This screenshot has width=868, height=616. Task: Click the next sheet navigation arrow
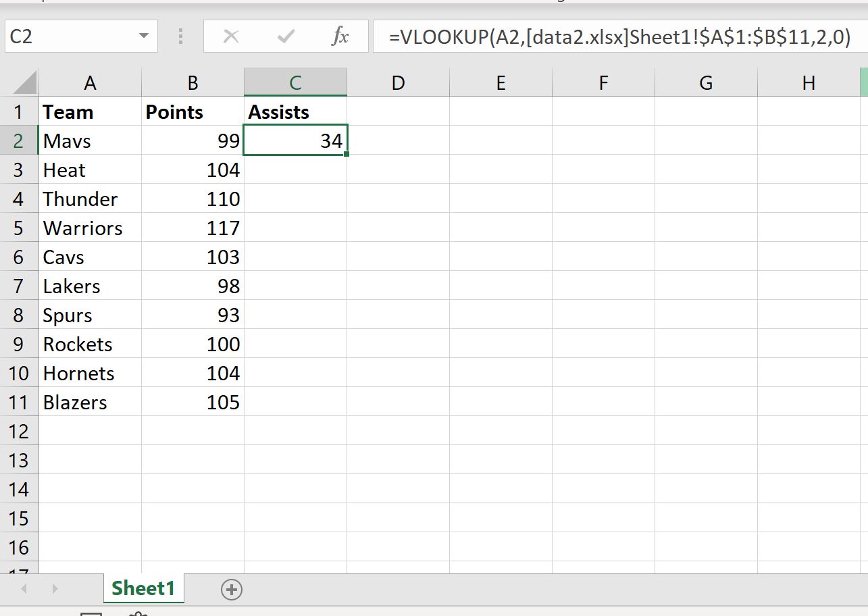[x=55, y=589]
